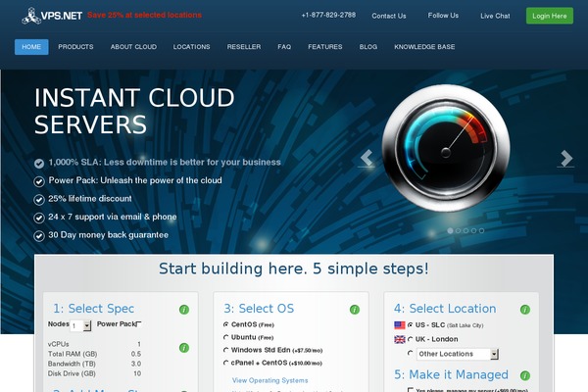Image resolution: width=588 pixels, height=392 pixels.
Task: Click '24 x 7 support' bullet text
Action: [x=113, y=217]
